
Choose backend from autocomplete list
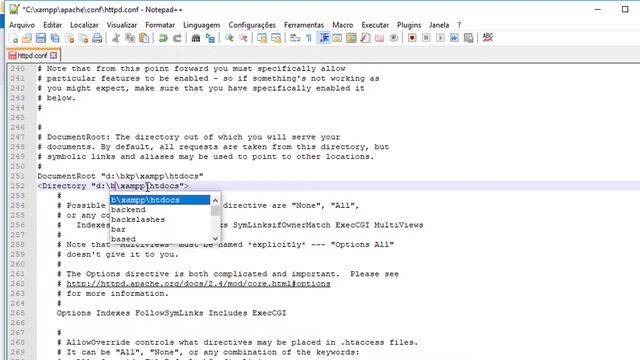tap(160, 210)
